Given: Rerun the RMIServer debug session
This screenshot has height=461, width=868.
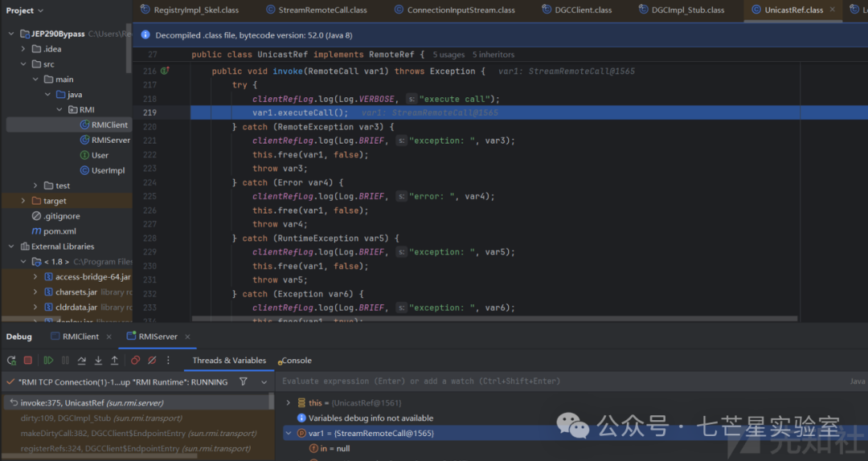Looking at the screenshot, I should (11, 361).
